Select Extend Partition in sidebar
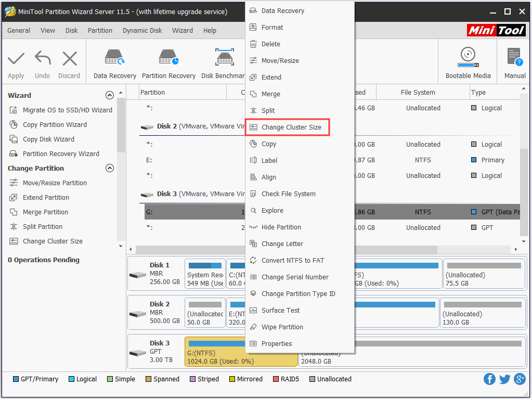 pyautogui.click(x=40, y=198)
